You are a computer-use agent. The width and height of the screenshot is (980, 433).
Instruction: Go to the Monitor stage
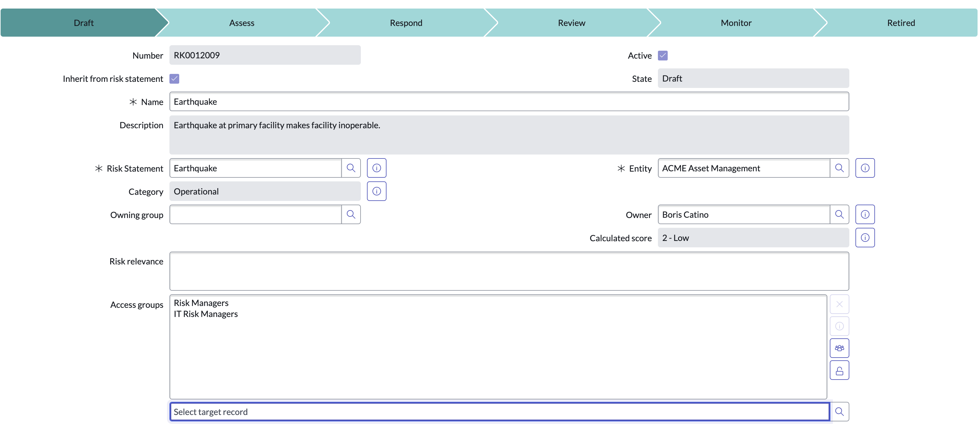click(736, 23)
